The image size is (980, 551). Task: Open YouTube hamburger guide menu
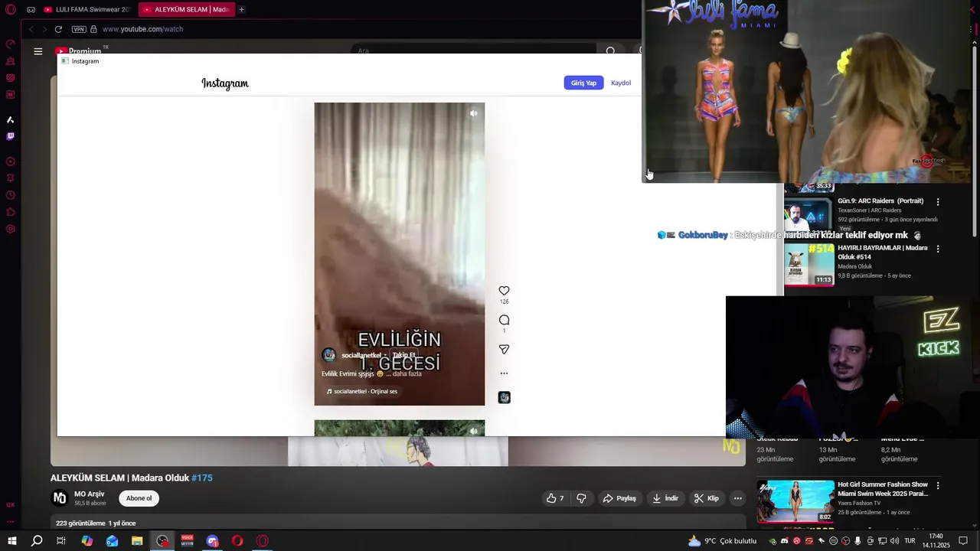point(38,51)
